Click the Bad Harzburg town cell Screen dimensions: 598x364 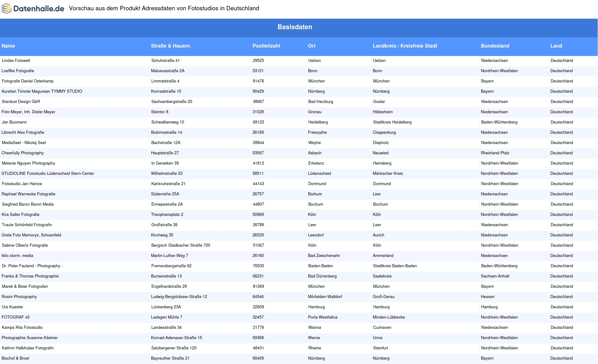pos(321,101)
